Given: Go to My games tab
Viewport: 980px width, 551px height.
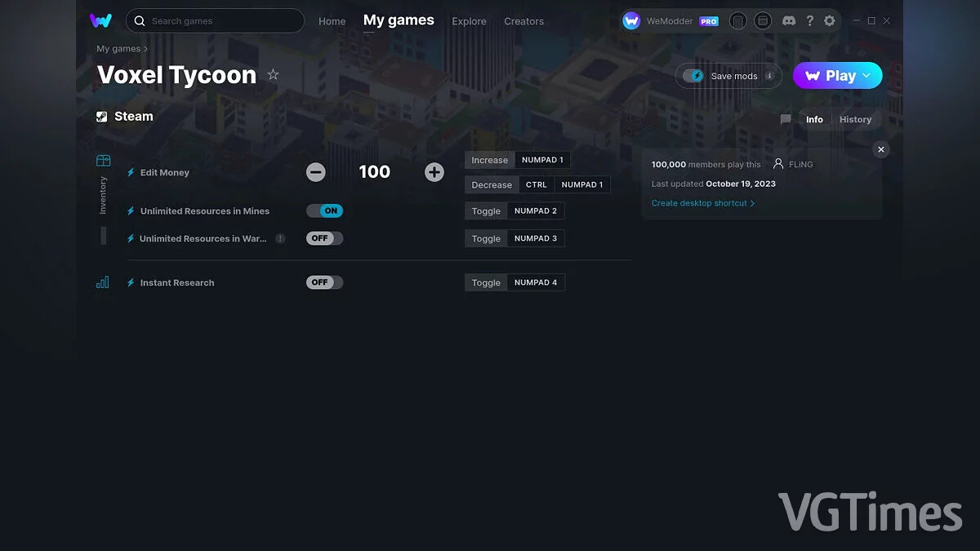Looking at the screenshot, I should [x=399, y=20].
